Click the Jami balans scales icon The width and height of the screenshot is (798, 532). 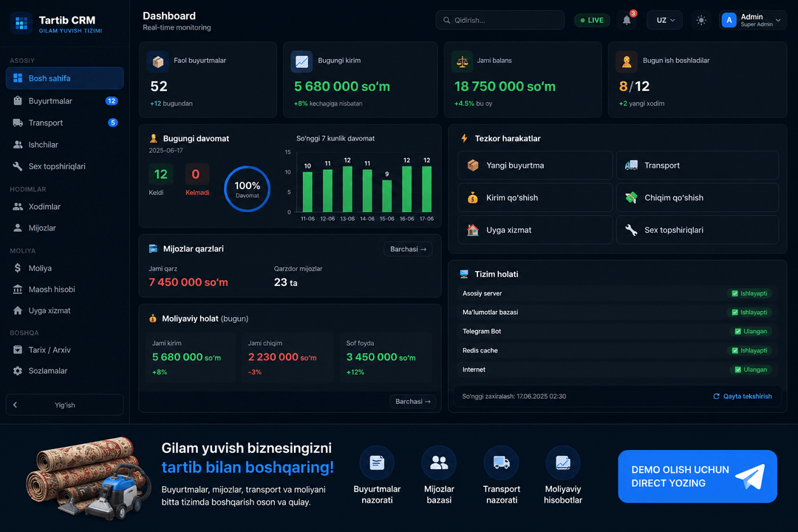click(x=462, y=61)
